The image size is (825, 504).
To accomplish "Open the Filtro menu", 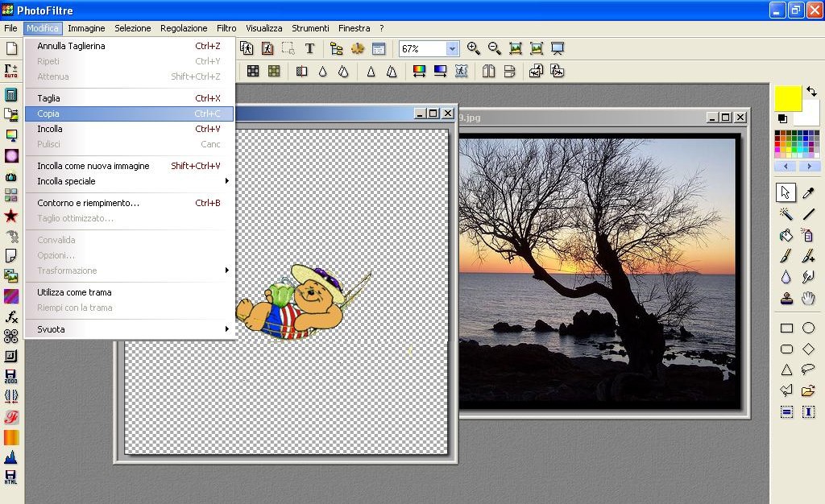I will [226, 28].
